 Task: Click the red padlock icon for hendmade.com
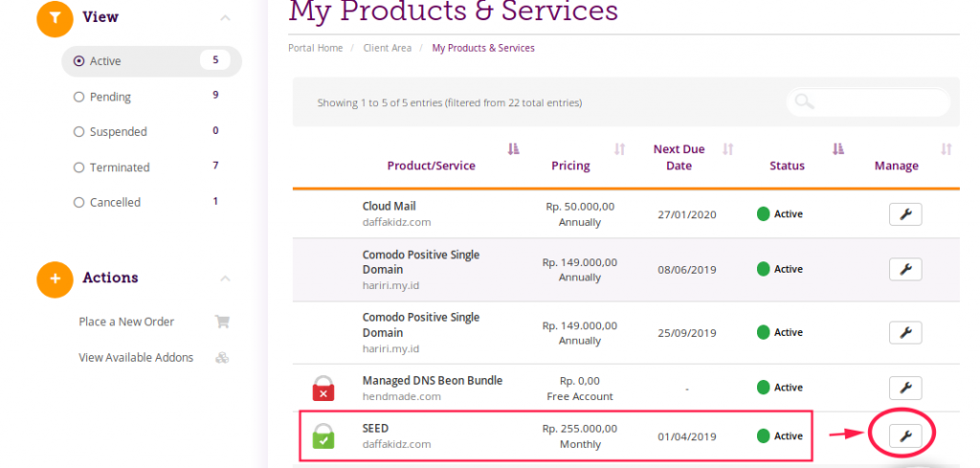click(323, 388)
